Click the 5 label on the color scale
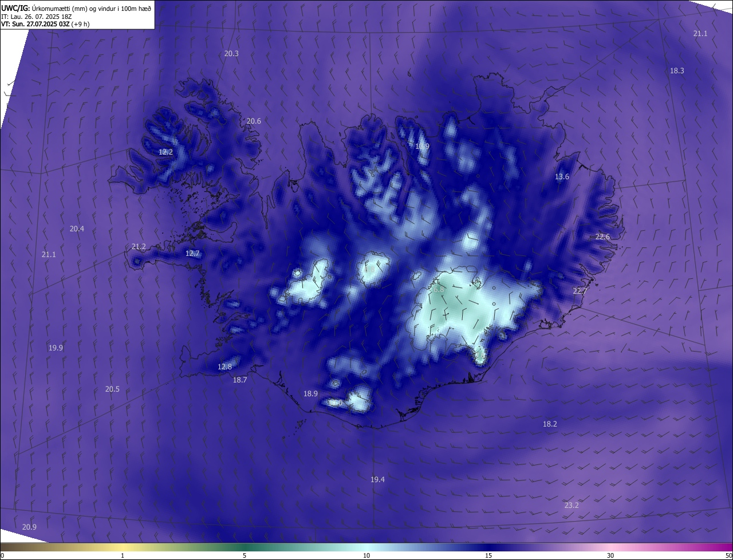The width and height of the screenshot is (733, 560). (x=245, y=555)
